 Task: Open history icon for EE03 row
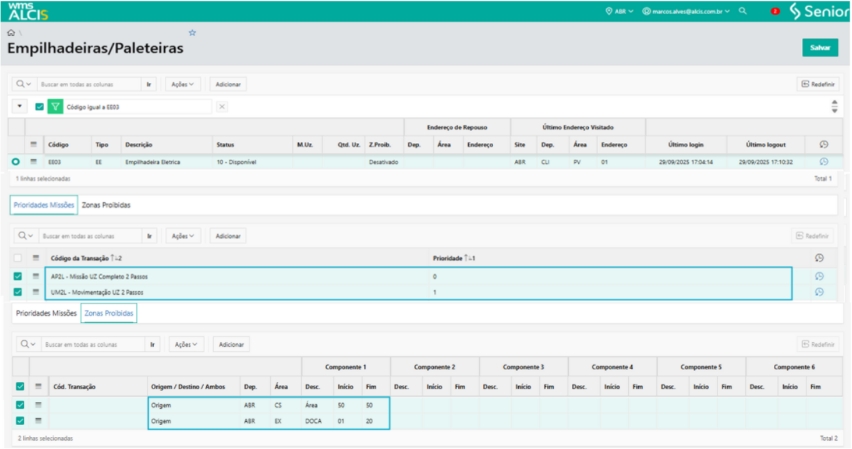pos(824,161)
